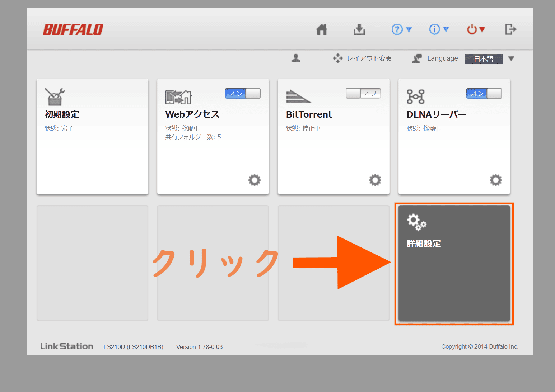Click the Language speech icon

tap(417, 58)
